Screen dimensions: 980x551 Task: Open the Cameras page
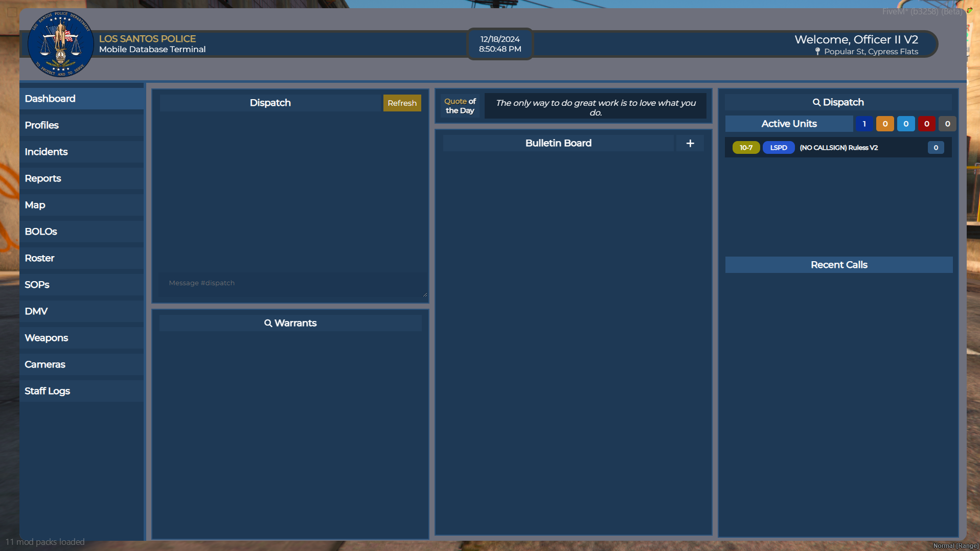click(82, 364)
